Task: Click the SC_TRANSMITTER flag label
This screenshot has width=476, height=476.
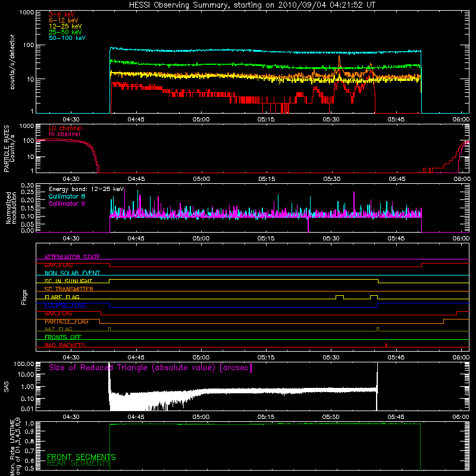Action: coord(68,289)
